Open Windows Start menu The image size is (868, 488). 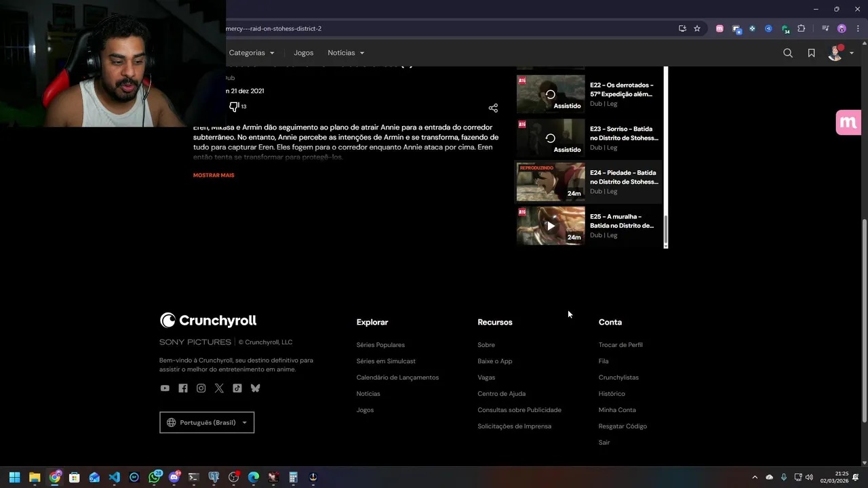[14, 477]
